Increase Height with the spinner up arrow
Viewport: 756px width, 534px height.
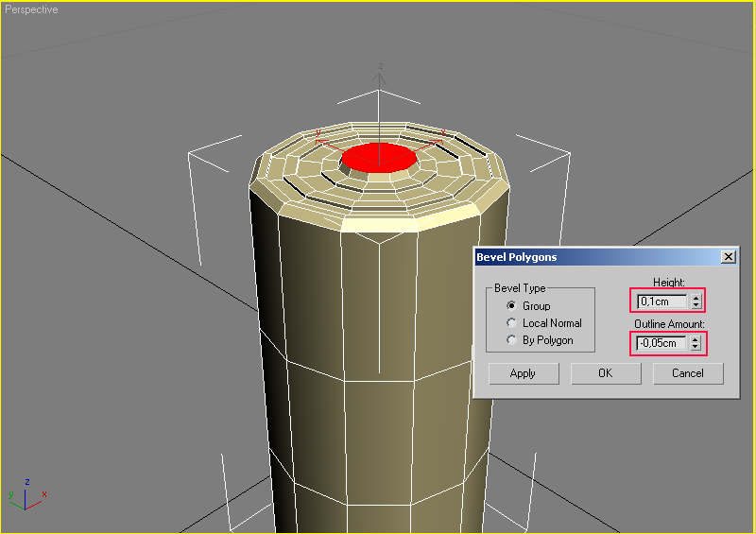point(696,298)
